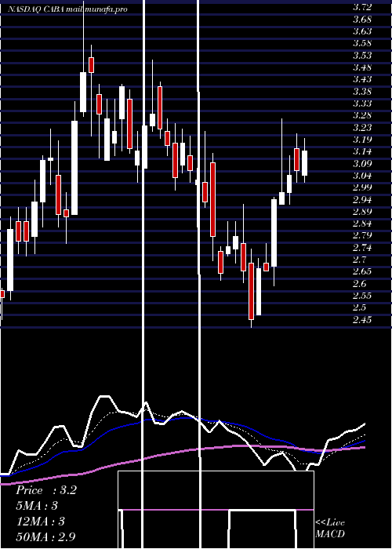Click the Price : 3.2 readout
The width and height of the screenshot is (392, 549).
[45, 490]
